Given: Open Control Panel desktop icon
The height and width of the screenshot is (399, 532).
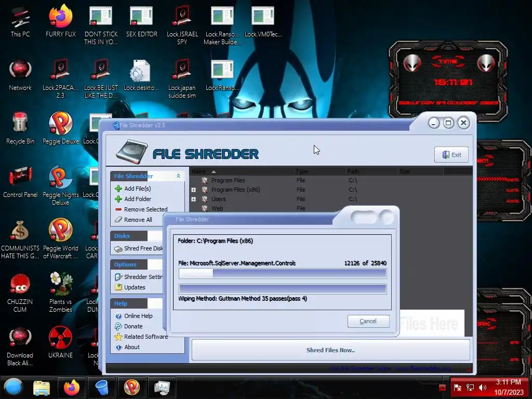Looking at the screenshot, I should point(20,182).
